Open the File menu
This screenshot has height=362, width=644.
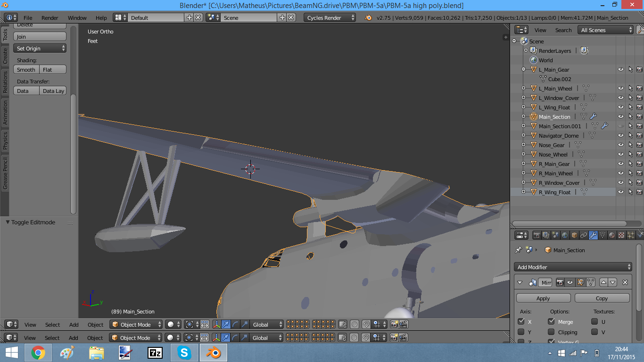point(28,17)
